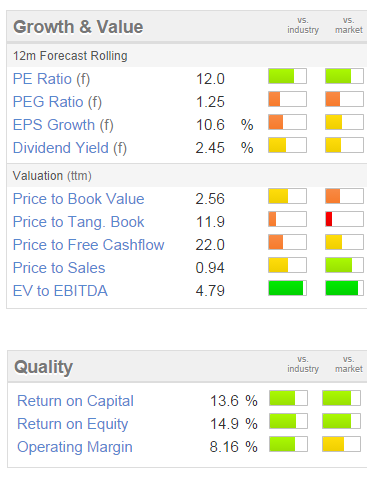The image size is (367, 478).
Task: Click PE Ratio vs. industry green bar
Action: point(287,76)
